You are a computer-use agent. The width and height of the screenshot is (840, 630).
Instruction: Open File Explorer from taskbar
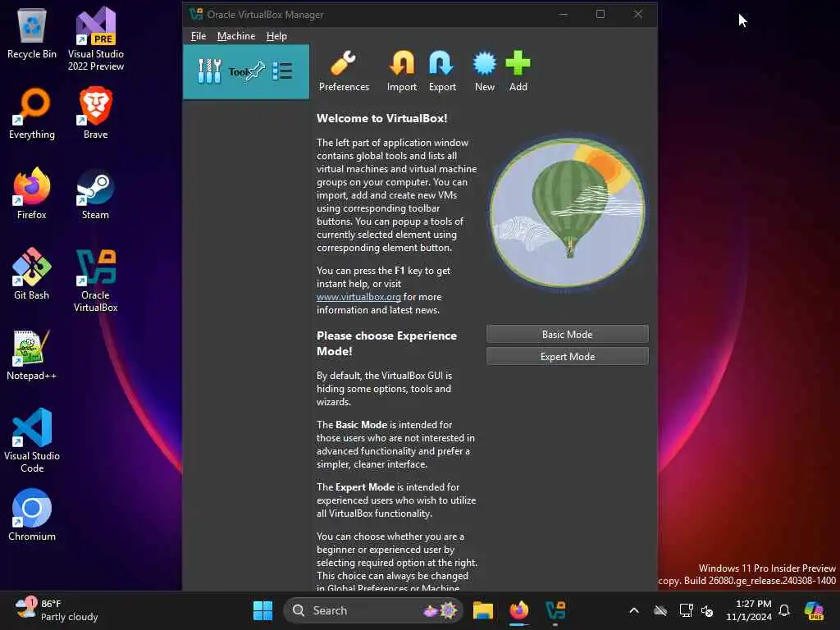tap(482, 610)
